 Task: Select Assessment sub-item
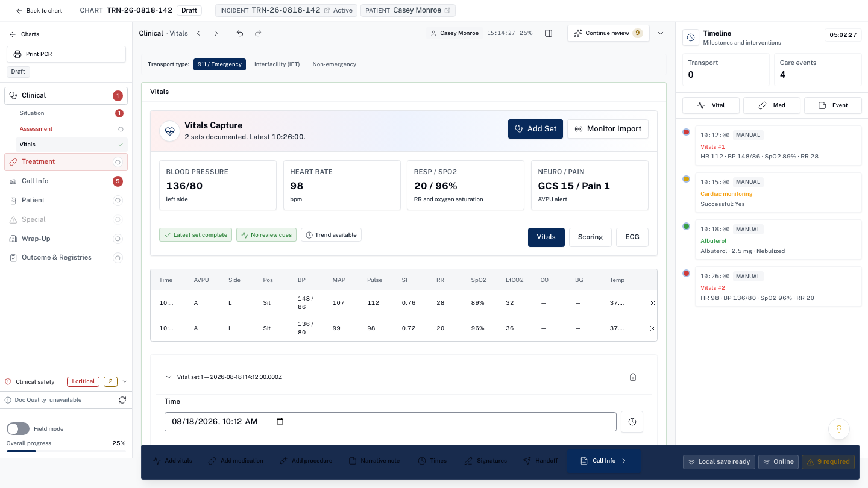tap(71, 129)
